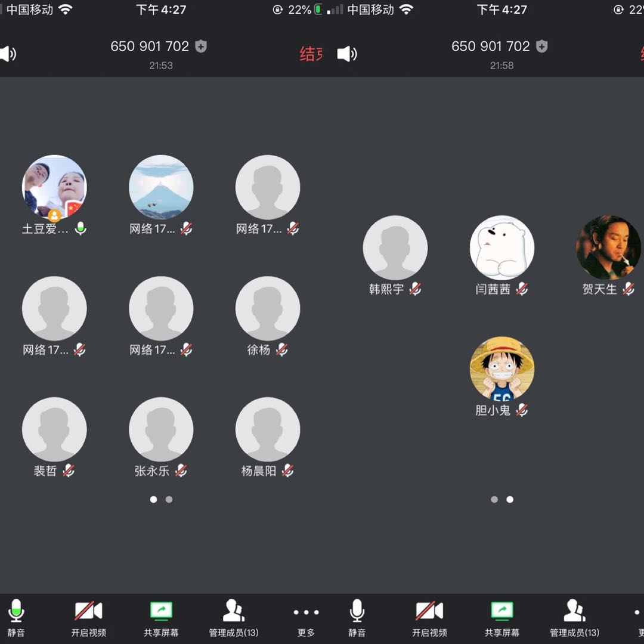644x644 pixels.
Task: Expand meeting info for the 21:53 meeting ID
Action: tap(150, 47)
